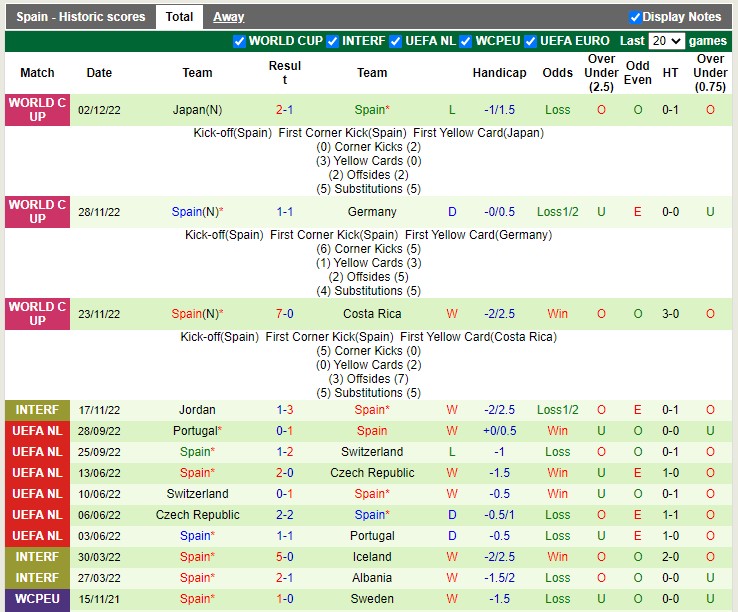Click the Handicap column header
738x612 pixels.
pyautogui.click(x=499, y=73)
